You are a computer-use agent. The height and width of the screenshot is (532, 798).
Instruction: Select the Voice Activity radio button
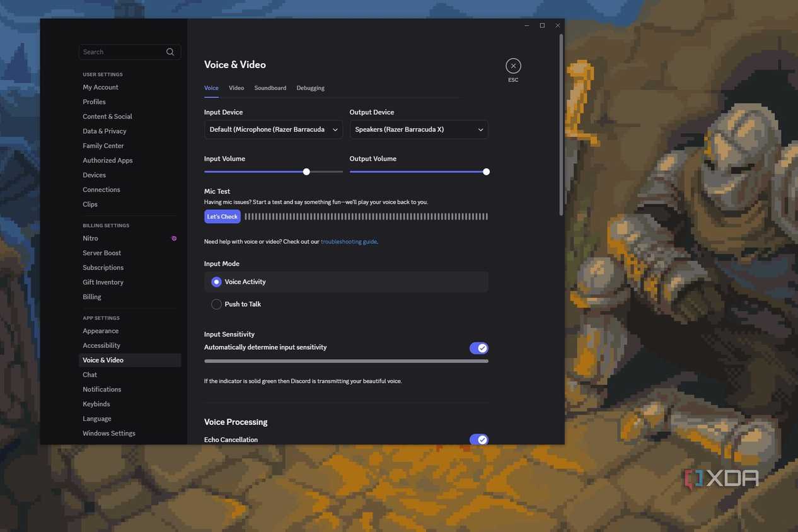click(x=216, y=282)
